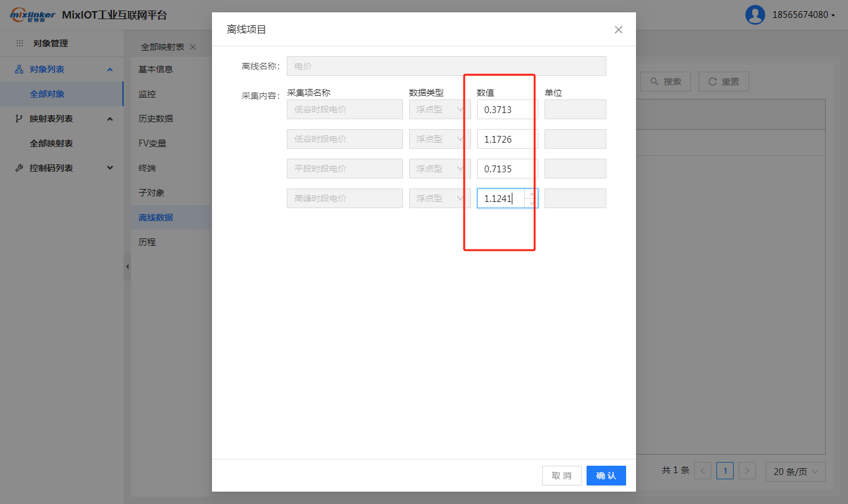Select the 离线数据 side tab

pos(156,217)
